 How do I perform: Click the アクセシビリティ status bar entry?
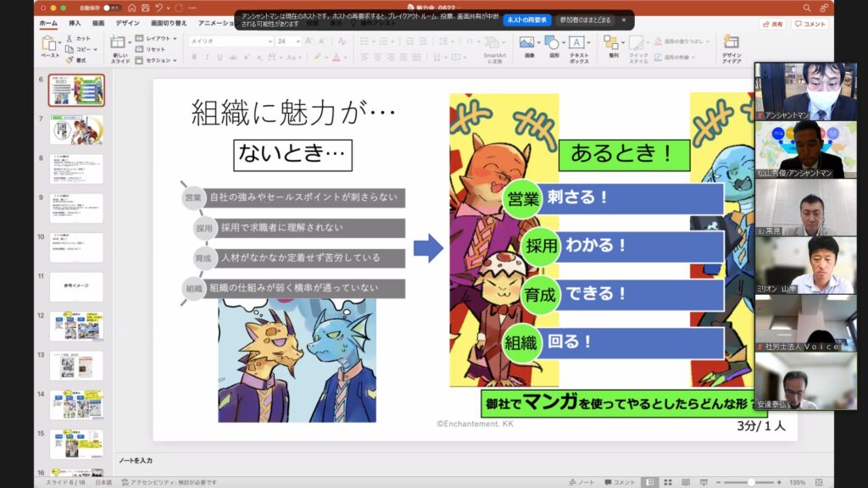point(169,482)
